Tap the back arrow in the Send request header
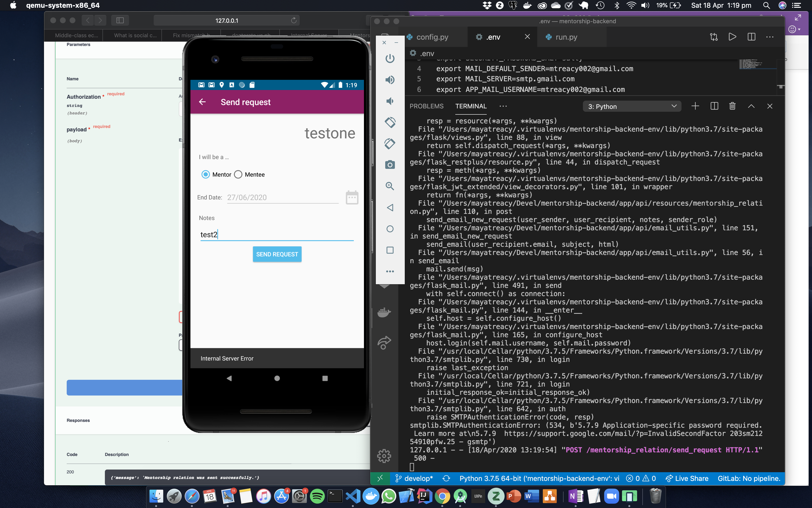 click(x=202, y=102)
